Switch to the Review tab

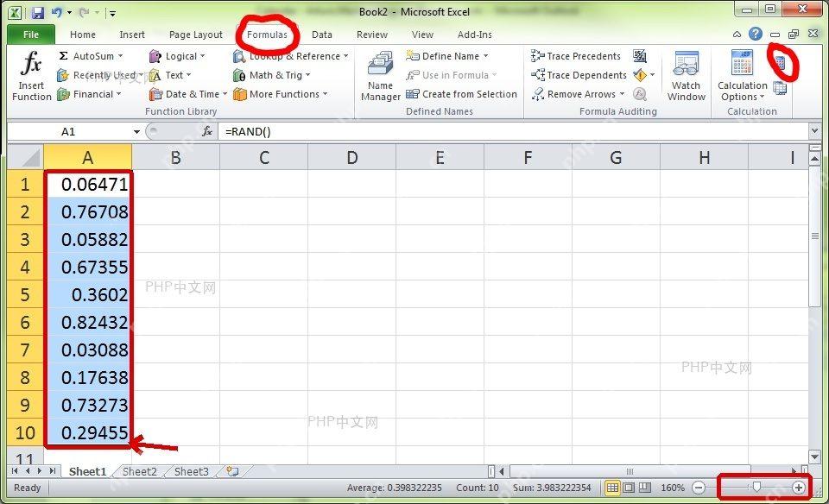tap(372, 35)
